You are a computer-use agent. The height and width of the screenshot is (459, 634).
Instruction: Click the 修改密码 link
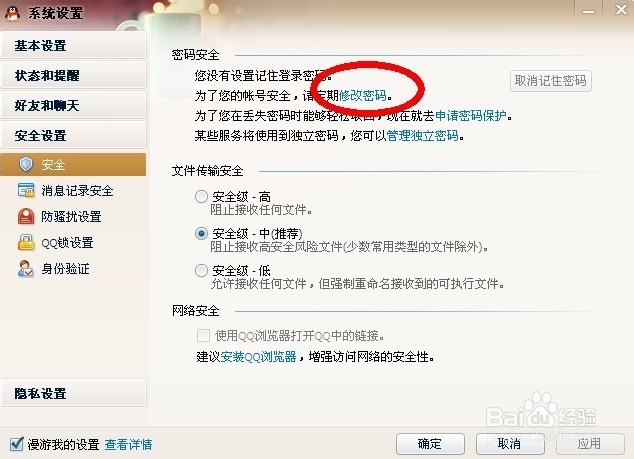point(363,95)
